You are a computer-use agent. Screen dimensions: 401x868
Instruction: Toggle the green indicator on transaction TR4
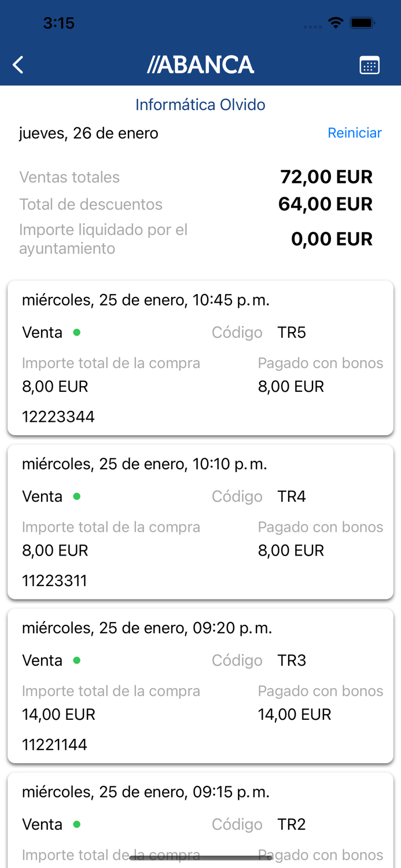click(x=76, y=497)
